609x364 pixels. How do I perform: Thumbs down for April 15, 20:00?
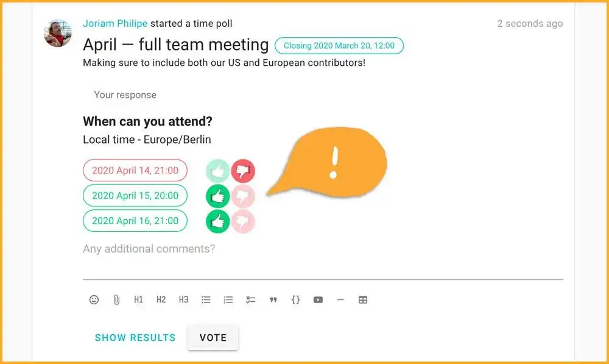[243, 196]
